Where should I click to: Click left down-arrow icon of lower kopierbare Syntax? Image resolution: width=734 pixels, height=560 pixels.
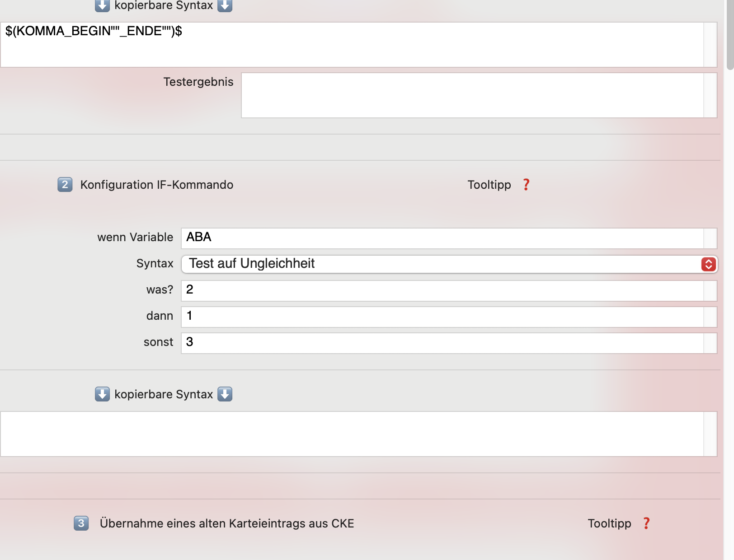pyautogui.click(x=103, y=394)
